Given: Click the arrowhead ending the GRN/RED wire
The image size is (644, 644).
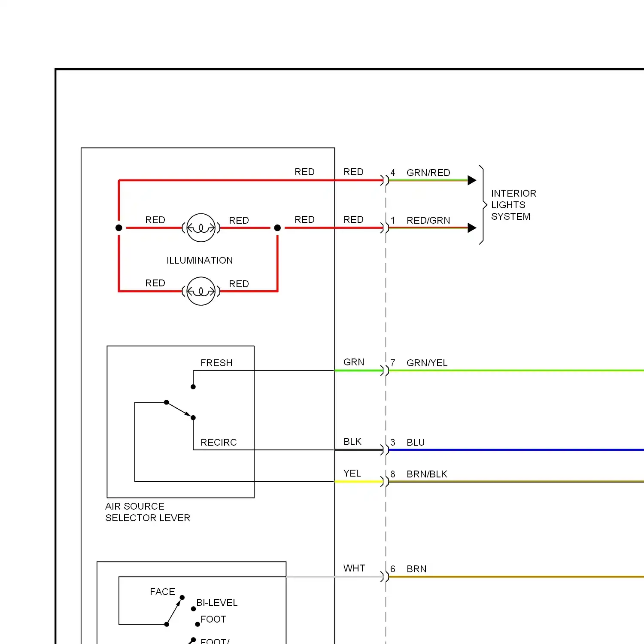Looking at the screenshot, I should pyautogui.click(x=472, y=180).
